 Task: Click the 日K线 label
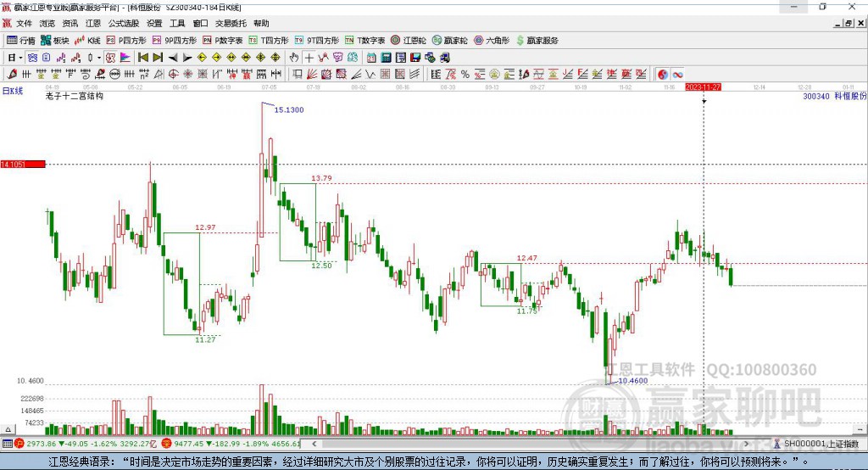coord(13,91)
